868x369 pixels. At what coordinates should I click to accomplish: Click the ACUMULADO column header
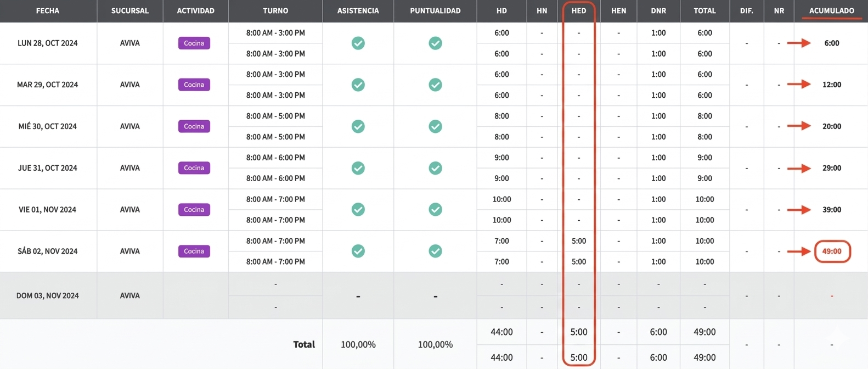(831, 10)
